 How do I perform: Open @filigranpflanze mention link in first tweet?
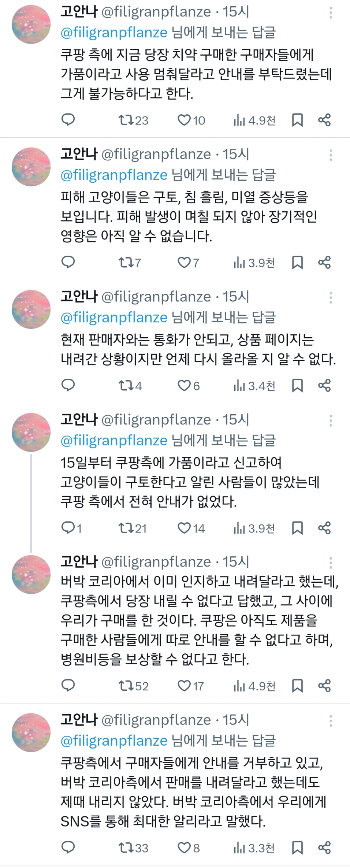click(114, 33)
